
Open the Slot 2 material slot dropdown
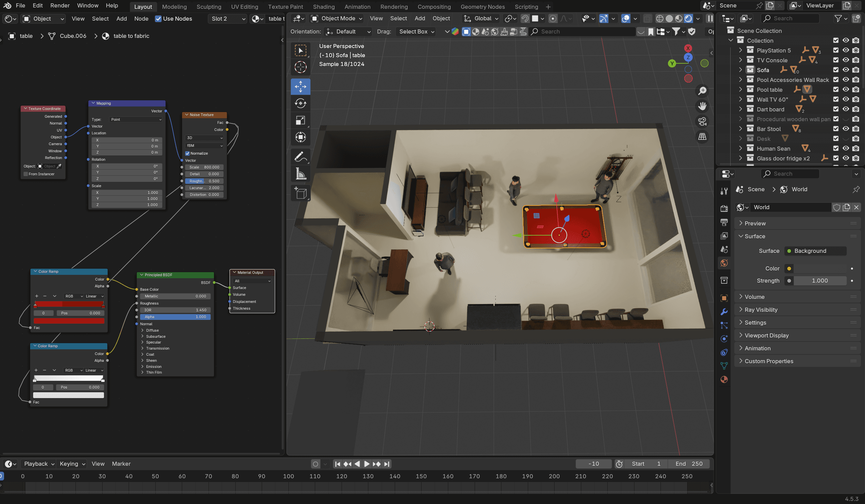point(228,19)
